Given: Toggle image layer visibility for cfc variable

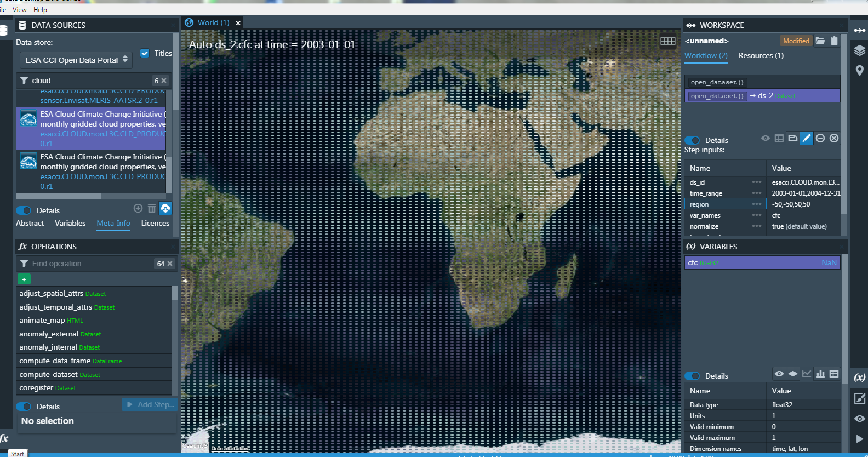Looking at the screenshot, I should [x=779, y=374].
